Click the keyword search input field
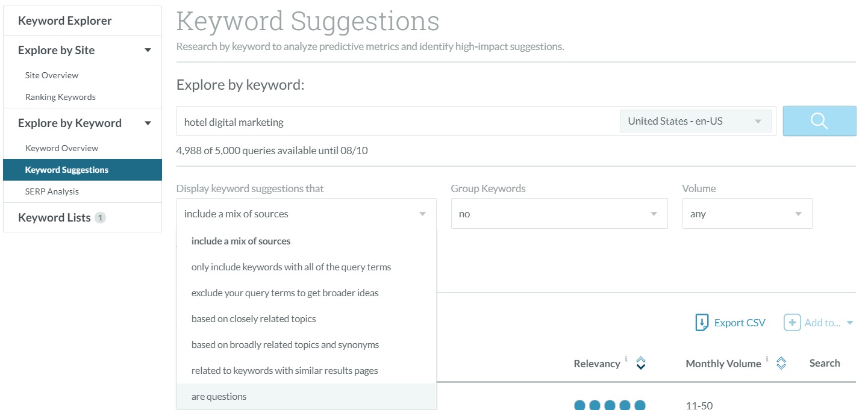868x410 pixels. point(398,122)
